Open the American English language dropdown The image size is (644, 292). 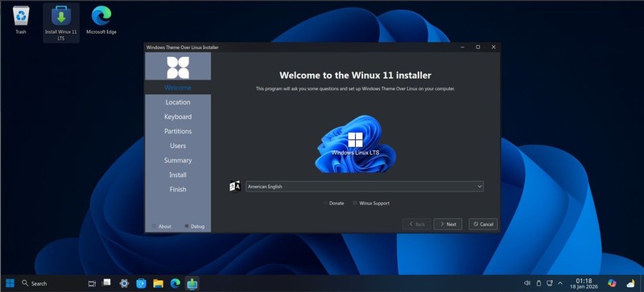365,187
